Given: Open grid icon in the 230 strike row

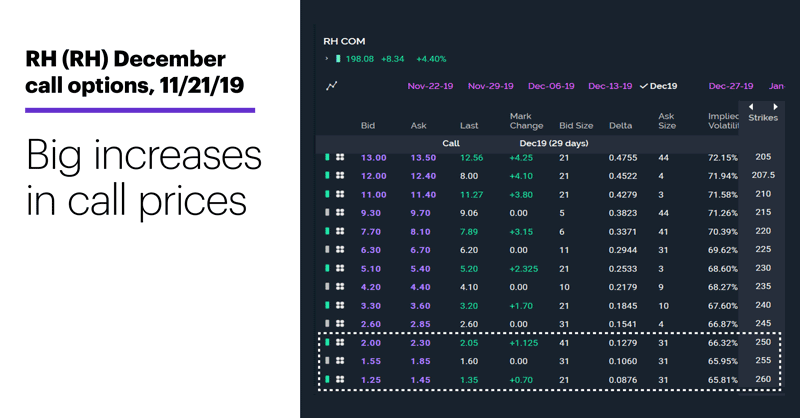Looking at the screenshot, I should (x=340, y=268).
